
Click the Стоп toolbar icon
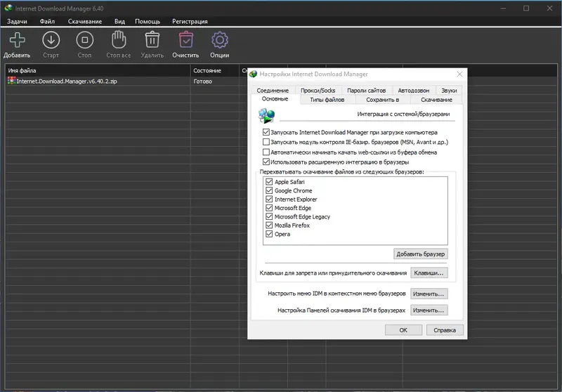(x=84, y=40)
